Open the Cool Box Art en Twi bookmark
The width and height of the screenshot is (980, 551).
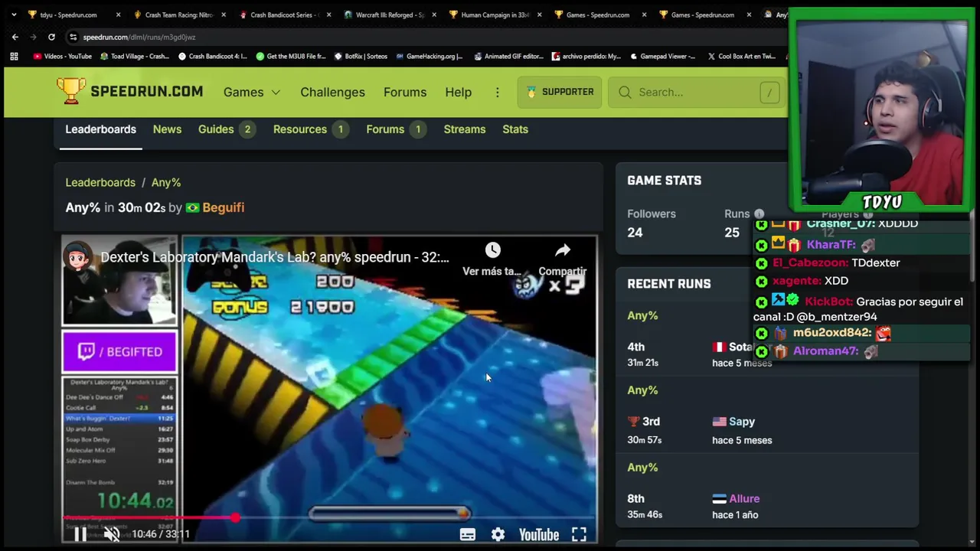(741, 56)
